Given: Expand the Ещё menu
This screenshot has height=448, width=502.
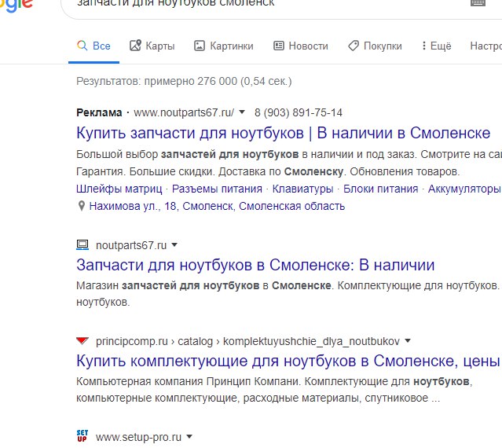Looking at the screenshot, I should click(x=436, y=46).
